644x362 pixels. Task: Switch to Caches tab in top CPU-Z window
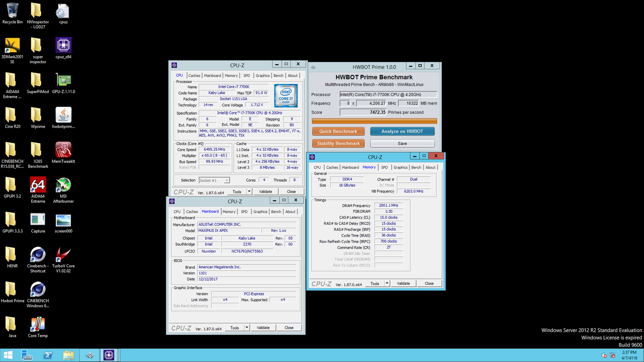(194, 76)
